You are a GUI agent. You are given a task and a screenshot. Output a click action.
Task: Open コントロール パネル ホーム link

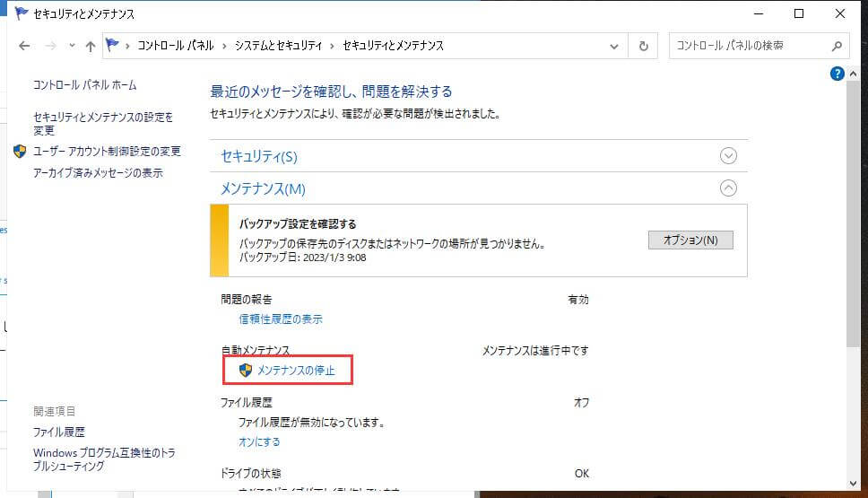point(84,84)
